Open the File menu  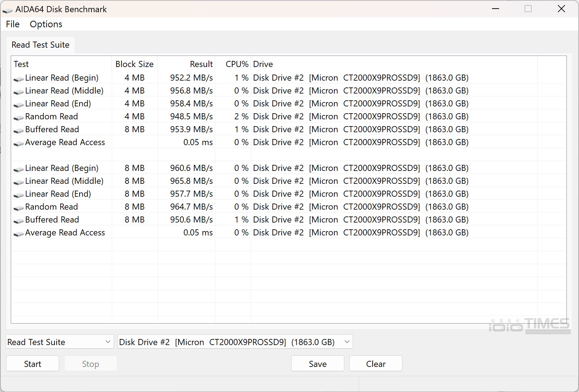13,24
